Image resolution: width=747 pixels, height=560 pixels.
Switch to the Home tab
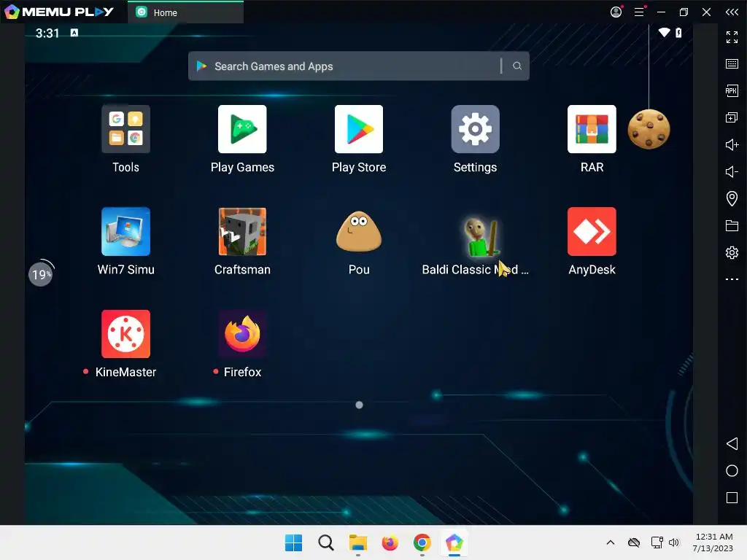[185, 12]
